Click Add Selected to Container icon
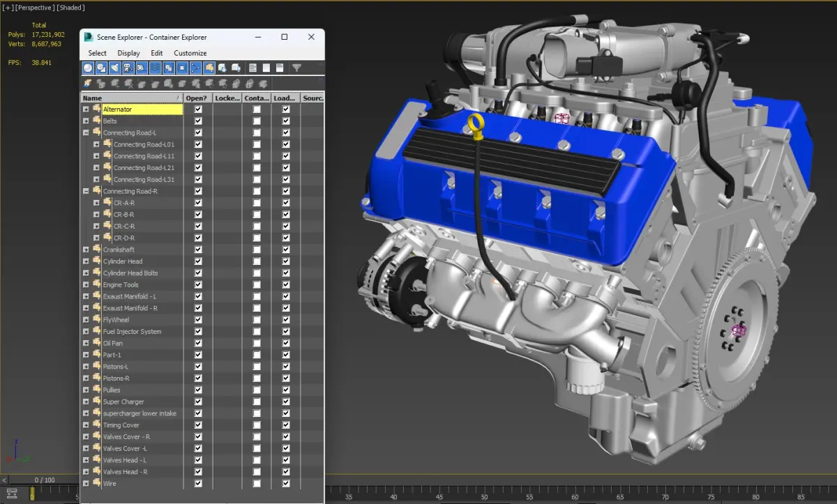The width and height of the screenshot is (837, 504). 115,83
